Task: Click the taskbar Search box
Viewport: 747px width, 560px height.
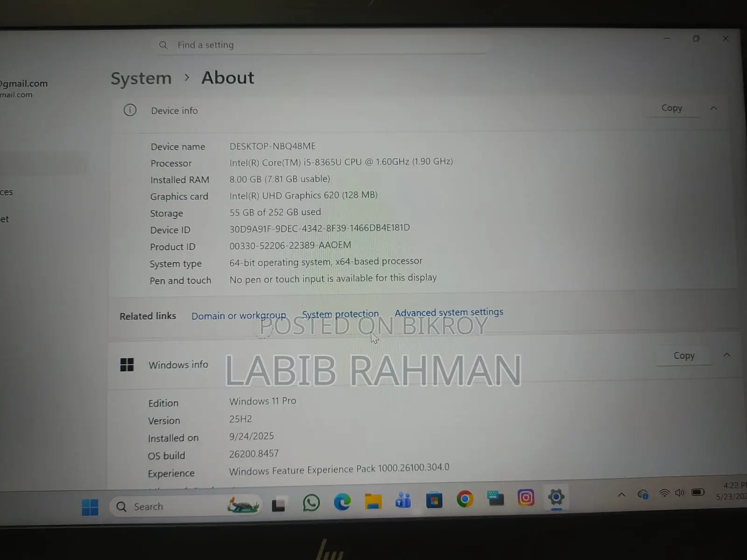Action: pyautogui.click(x=185, y=506)
